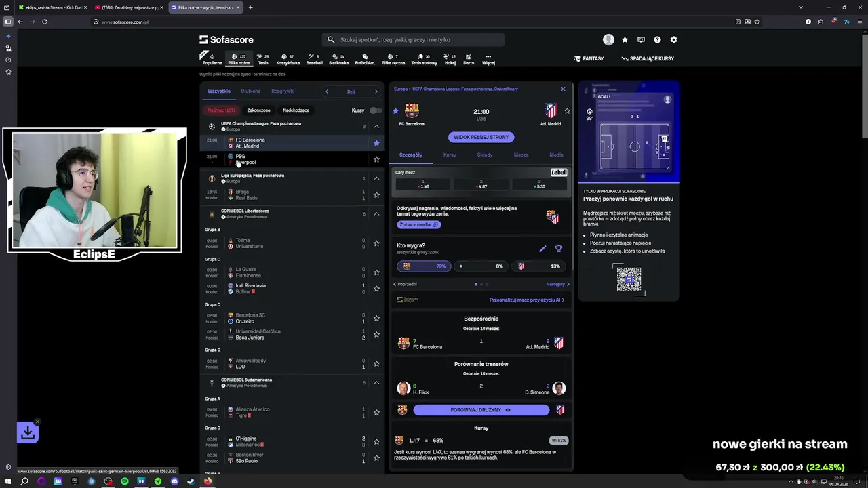
Task: Toggle the FC Barcelona star in details panel
Action: tap(396, 110)
